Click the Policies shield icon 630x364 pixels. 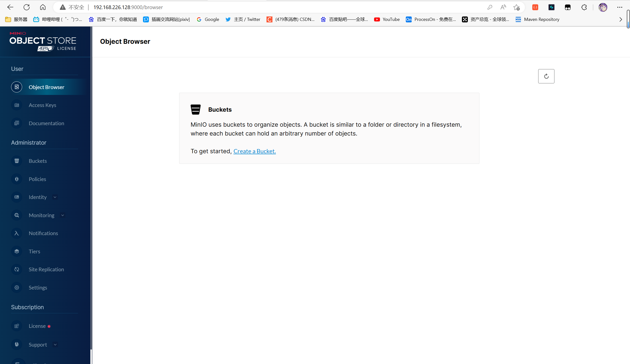click(17, 179)
